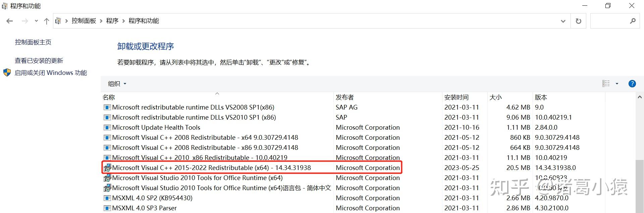Click the 20.5 MB size cell
The width and height of the screenshot is (644, 213).
pyautogui.click(x=518, y=168)
